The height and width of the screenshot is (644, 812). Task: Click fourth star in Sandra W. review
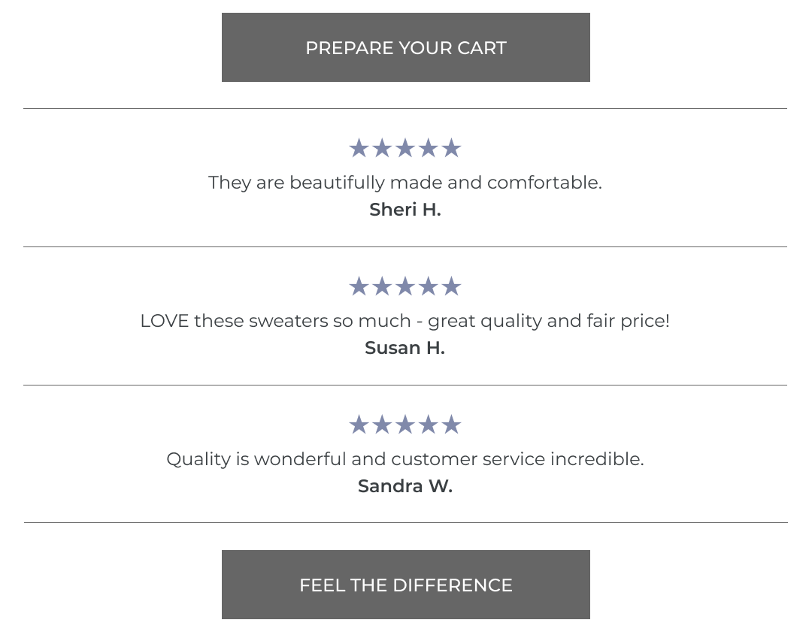tap(429, 425)
